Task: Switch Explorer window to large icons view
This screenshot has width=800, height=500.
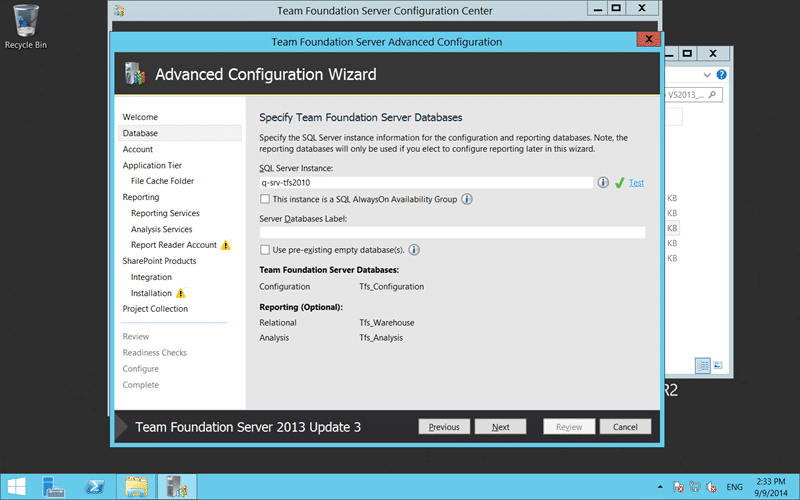Action: pyautogui.click(x=718, y=365)
